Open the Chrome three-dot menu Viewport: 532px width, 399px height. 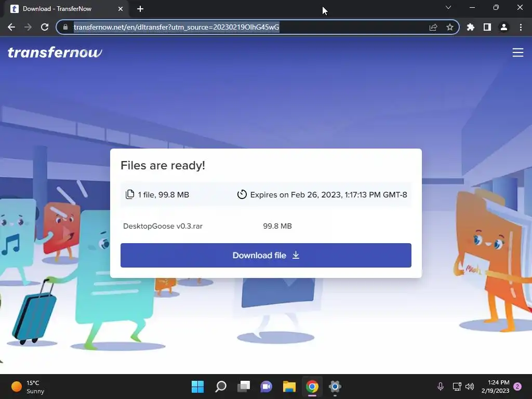coord(521,27)
